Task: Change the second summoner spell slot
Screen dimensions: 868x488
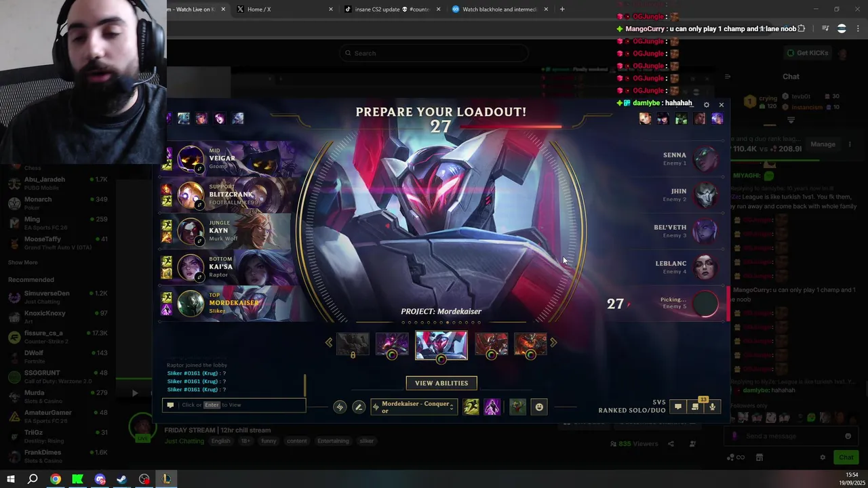Action: pos(492,407)
